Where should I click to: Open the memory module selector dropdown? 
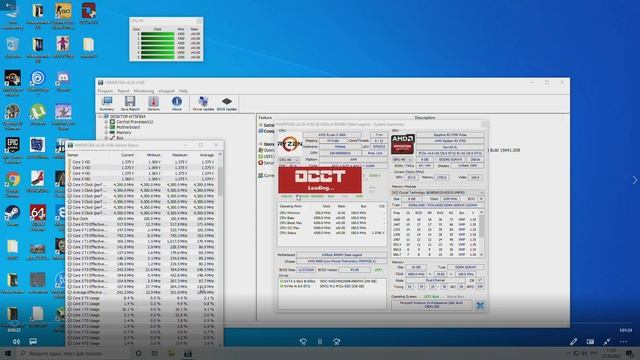[438, 192]
